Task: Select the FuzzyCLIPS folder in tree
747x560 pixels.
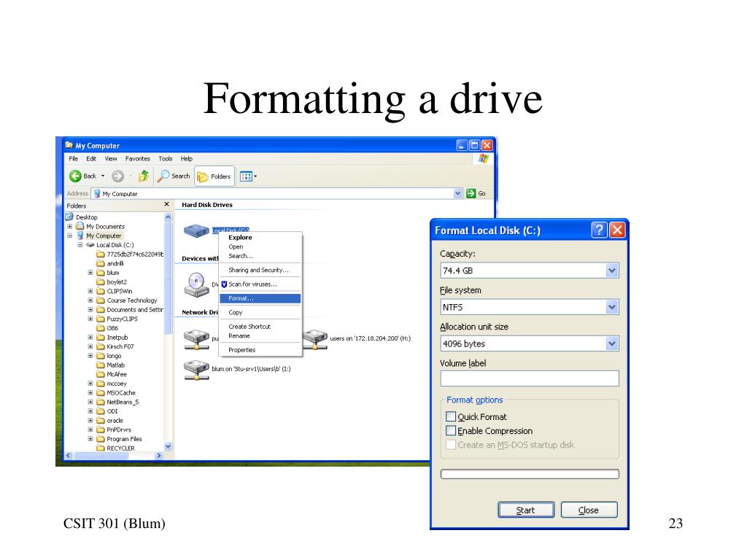Action: coord(117,319)
